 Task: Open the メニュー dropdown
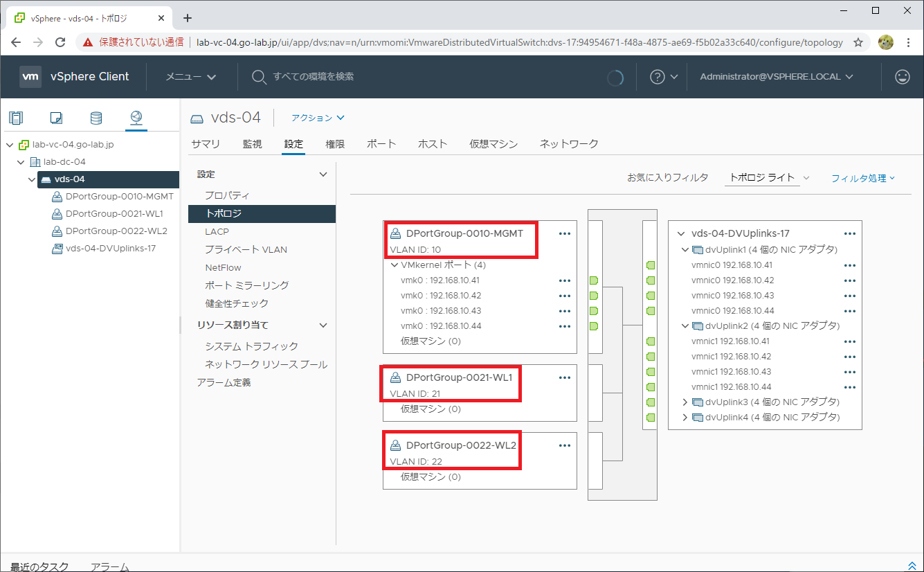[x=191, y=77]
